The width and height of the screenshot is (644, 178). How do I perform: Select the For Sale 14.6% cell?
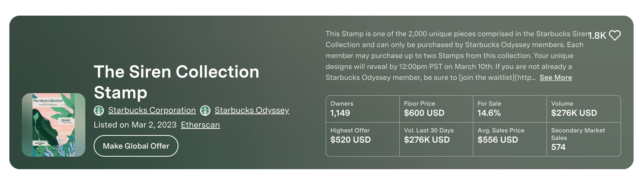[x=510, y=109]
